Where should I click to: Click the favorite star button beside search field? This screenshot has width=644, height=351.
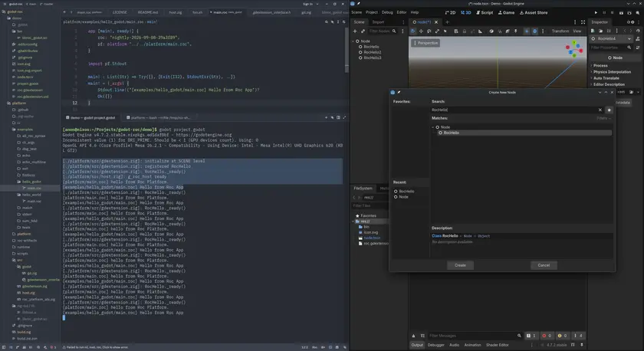[x=609, y=110]
